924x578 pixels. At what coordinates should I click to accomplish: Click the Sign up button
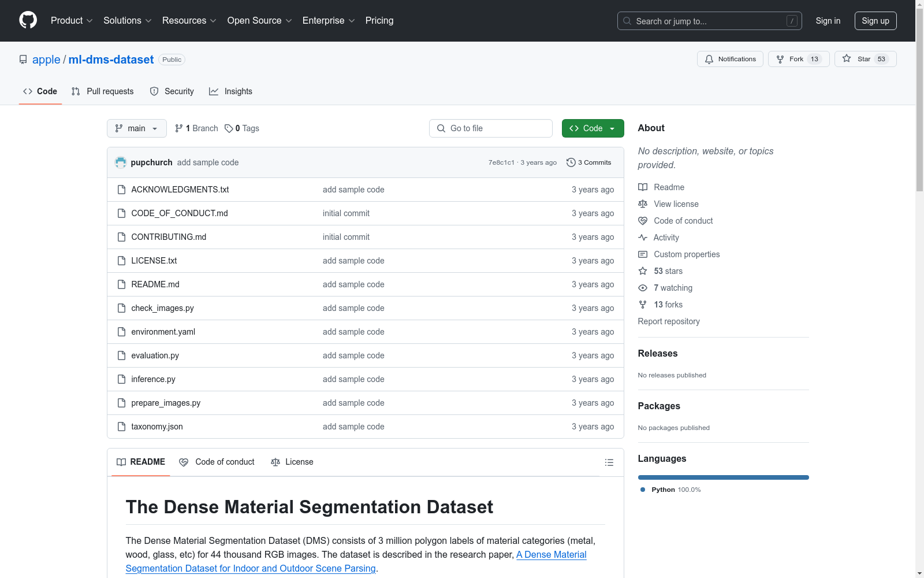coord(875,21)
